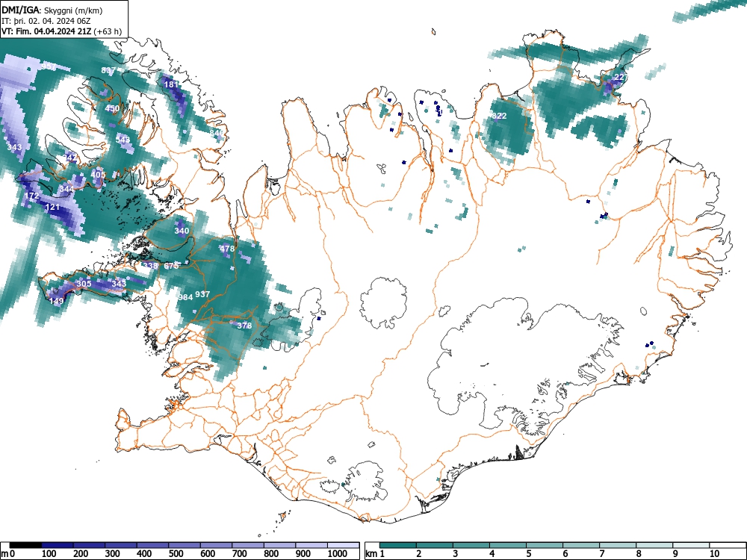The height and width of the screenshot is (560, 747).
Task: Click the 'DMI/IGA: Skyggni (m/km)' title
Action: tap(52, 10)
